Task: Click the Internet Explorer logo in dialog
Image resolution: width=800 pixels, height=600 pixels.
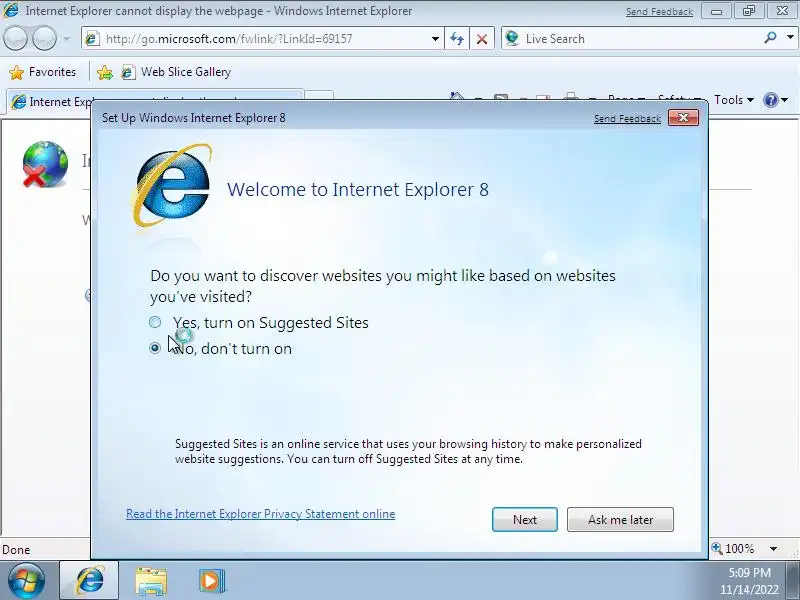Action: [172, 185]
